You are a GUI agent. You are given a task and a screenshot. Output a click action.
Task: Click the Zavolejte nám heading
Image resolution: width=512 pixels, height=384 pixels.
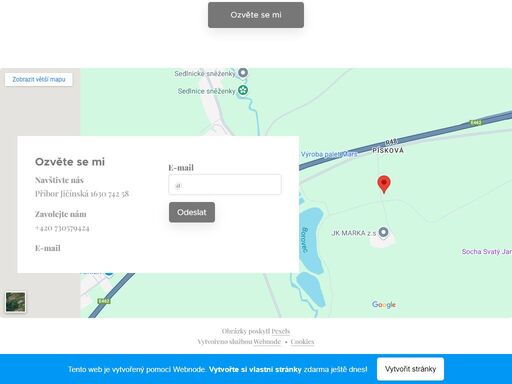(61, 214)
